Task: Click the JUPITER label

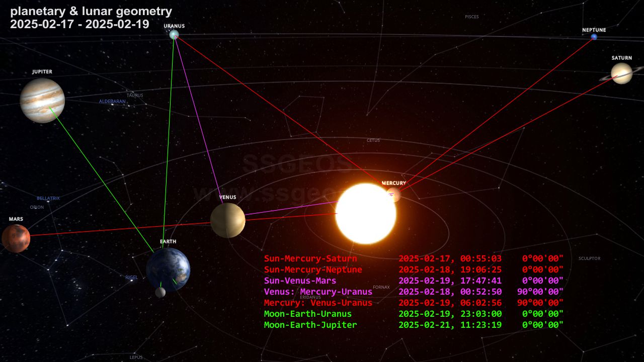Action: [x=42, y=72]
